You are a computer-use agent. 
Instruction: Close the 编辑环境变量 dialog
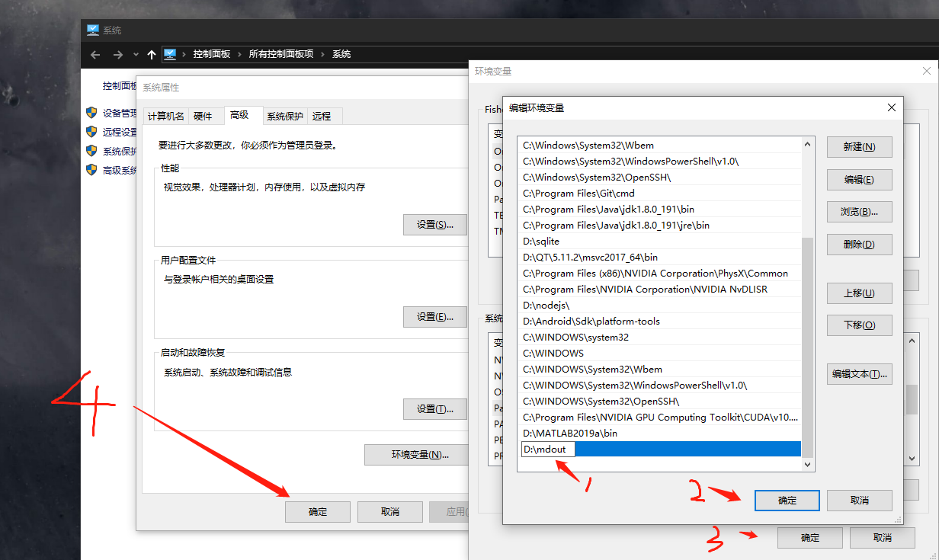(891, 107)
